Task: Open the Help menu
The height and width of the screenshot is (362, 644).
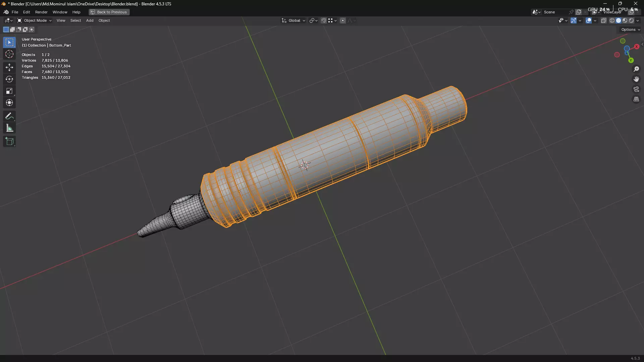Action: pos(76,12)
